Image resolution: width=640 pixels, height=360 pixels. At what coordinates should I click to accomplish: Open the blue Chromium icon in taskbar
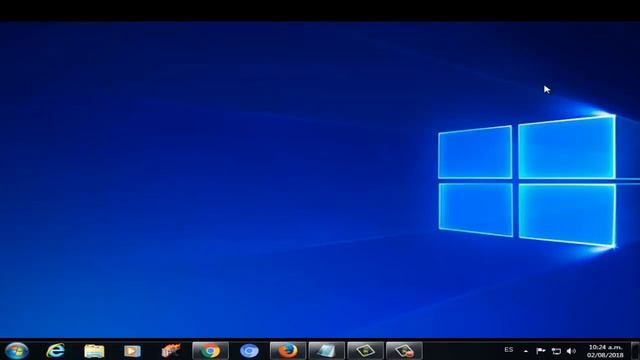(x=249, y=351)
